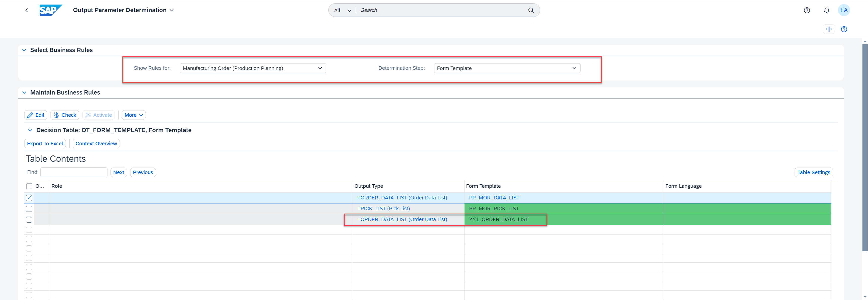Click the vertical page scrollbar
The image size is (868, 300).
[x=865, y=147]
